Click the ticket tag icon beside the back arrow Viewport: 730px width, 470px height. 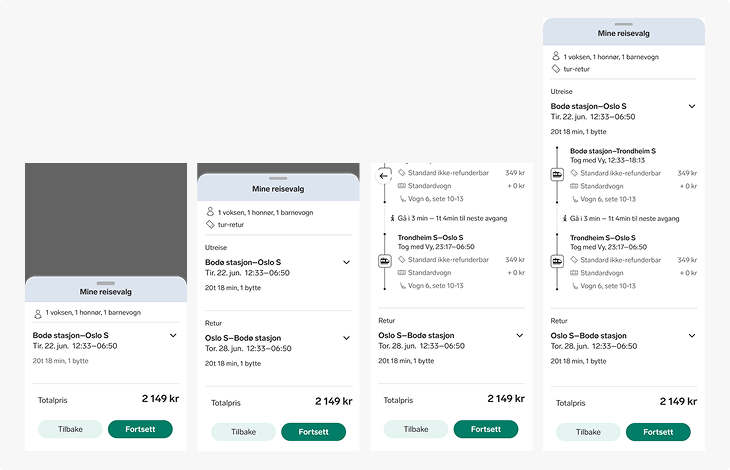coord(402,173)
